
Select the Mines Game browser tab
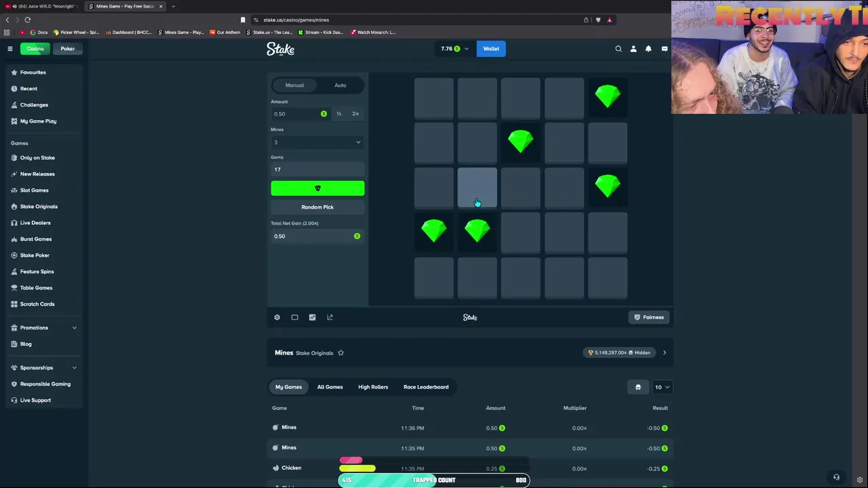[125, 6]
